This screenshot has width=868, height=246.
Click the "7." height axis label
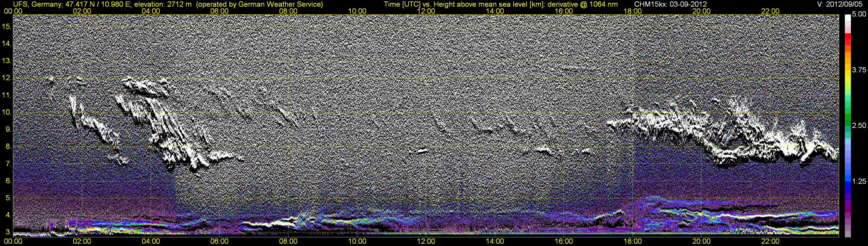tap(9, 164)
